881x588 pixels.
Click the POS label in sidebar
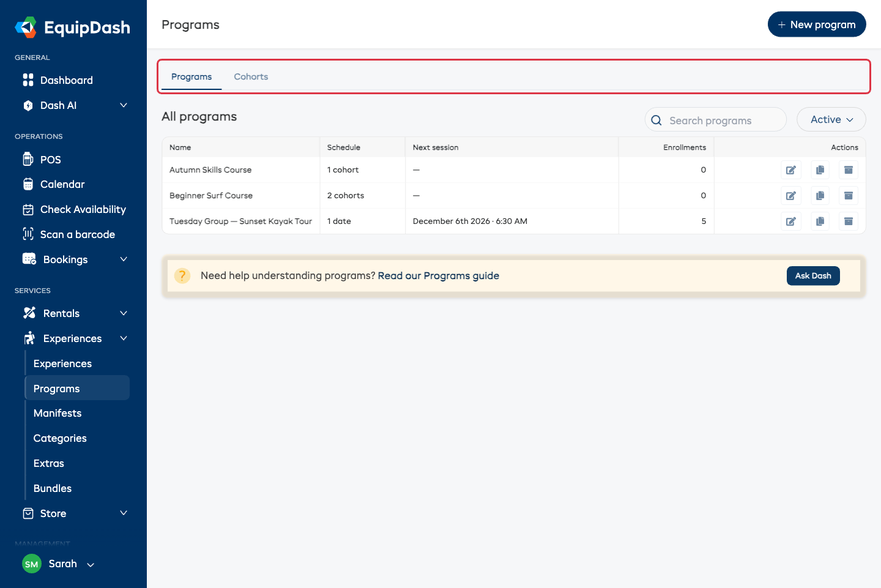pyautogui.click(x=51, y=160)
